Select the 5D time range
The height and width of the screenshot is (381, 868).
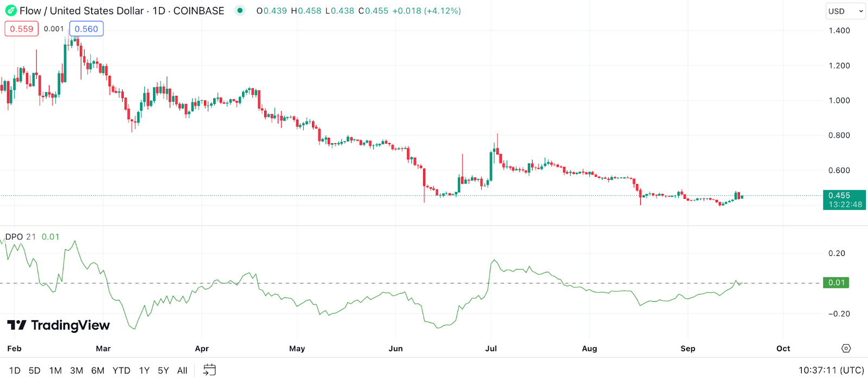coord(35,371)
